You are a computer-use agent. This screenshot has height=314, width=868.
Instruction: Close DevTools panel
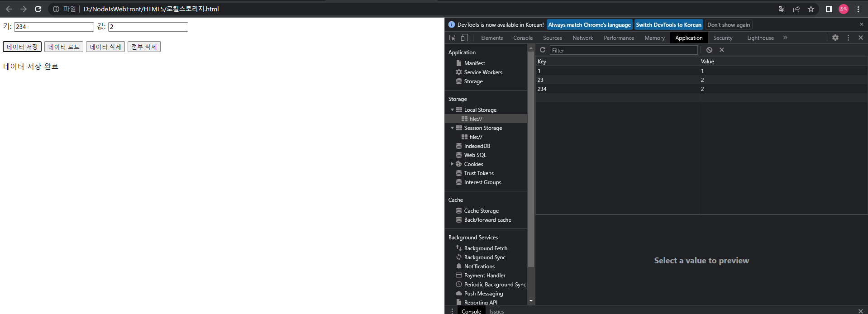coord(861,38)
